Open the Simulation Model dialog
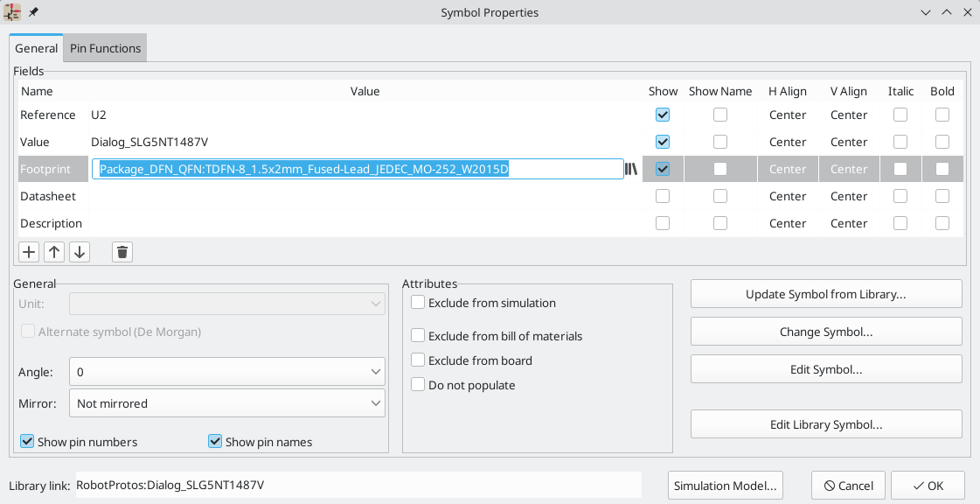 (725, 486)
